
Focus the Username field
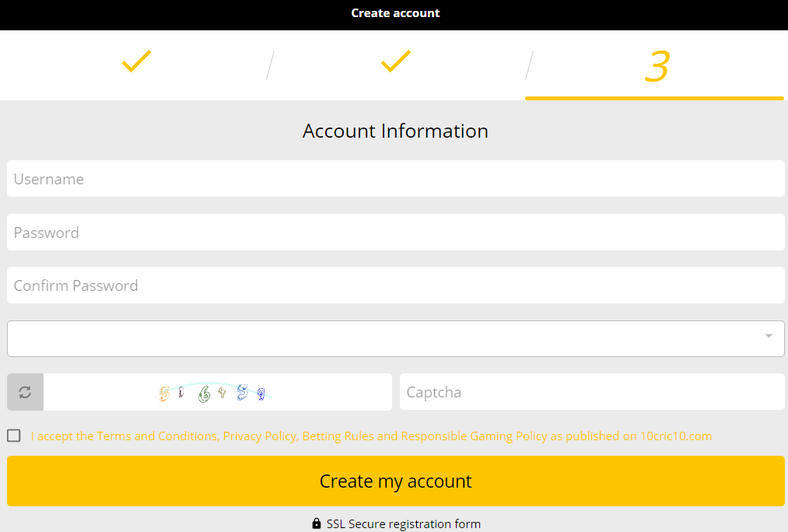pos(395,179)
